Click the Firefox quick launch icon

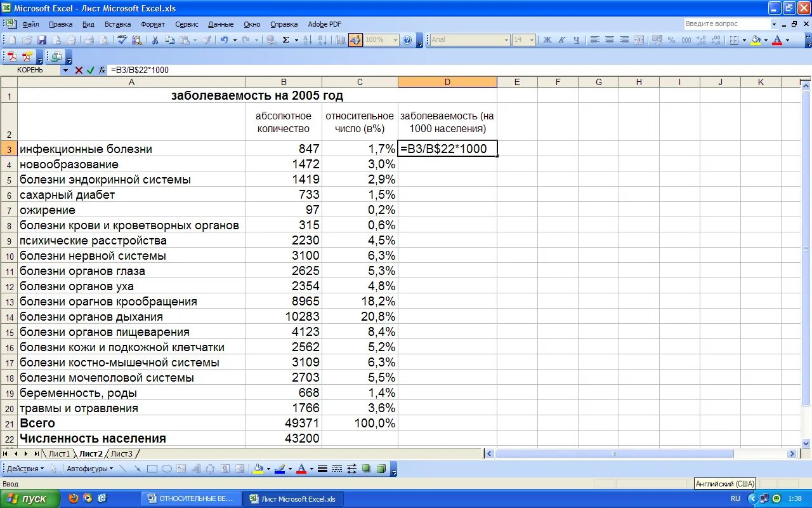74,498
